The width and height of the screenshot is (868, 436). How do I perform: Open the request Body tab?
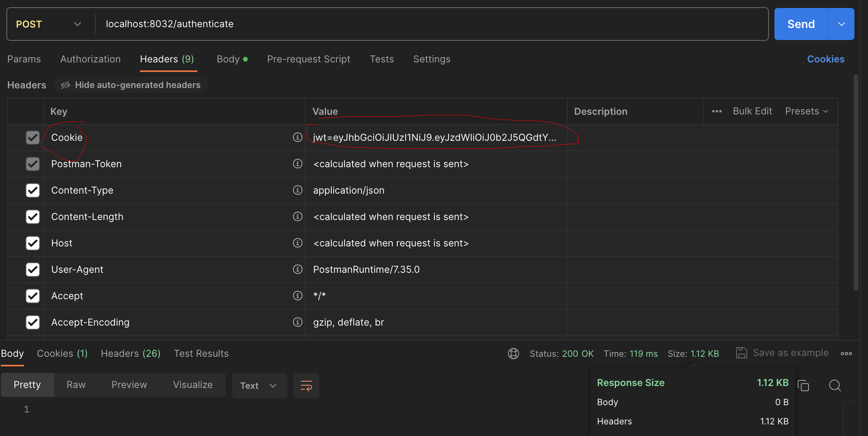click(232, 59)
